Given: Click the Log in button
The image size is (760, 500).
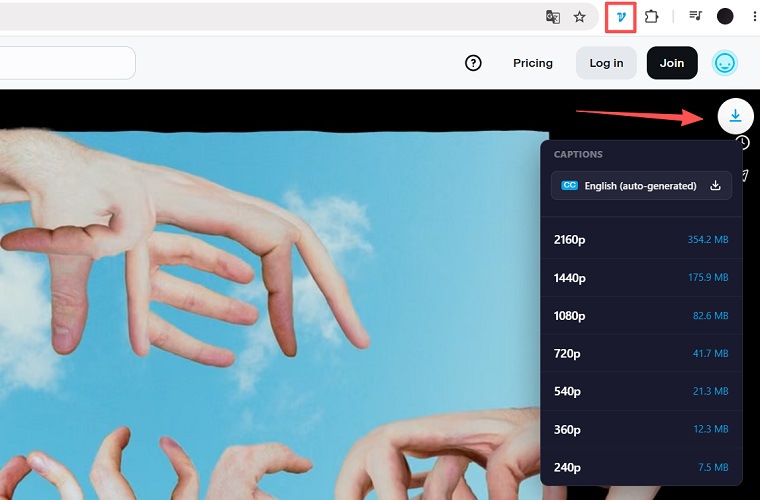Looking at the screenshot, I should click(606, 63).
